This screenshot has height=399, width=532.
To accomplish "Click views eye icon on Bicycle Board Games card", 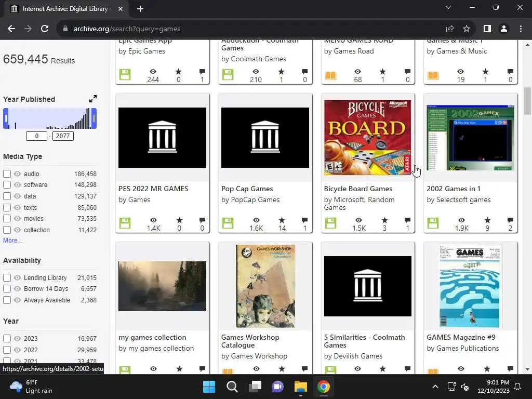I will (x=358, y=220).
